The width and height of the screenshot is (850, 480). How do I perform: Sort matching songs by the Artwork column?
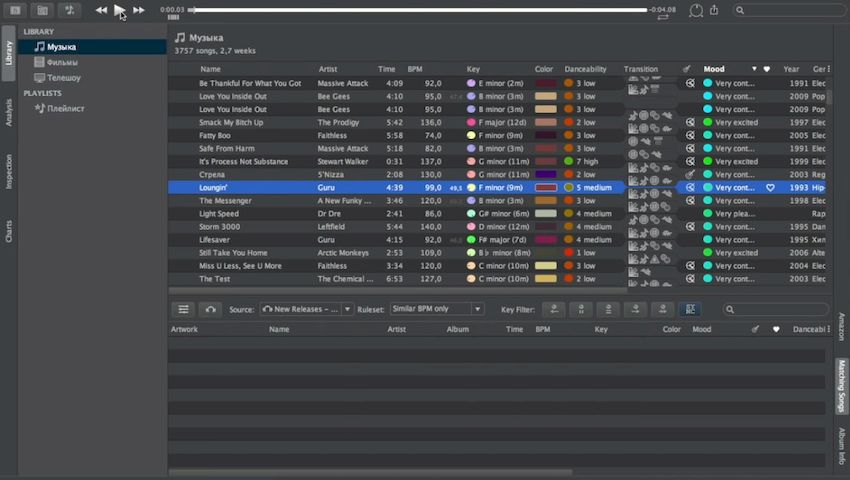(184, 329)
